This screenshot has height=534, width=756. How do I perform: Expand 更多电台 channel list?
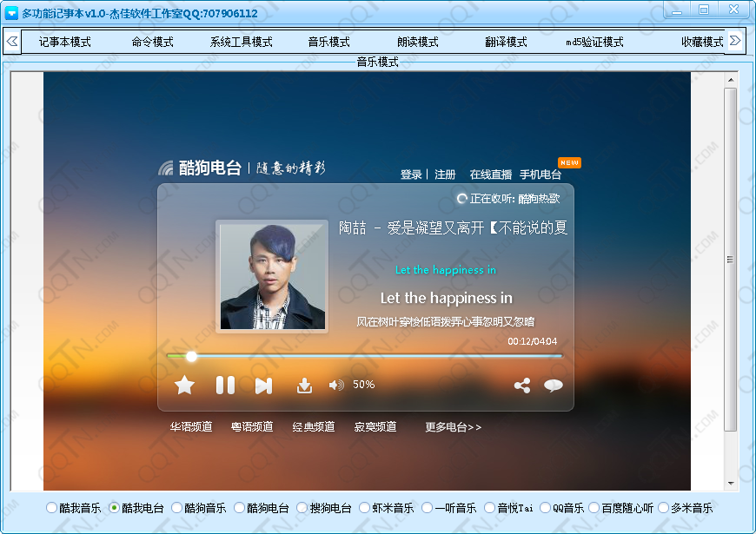click(453, 427)
